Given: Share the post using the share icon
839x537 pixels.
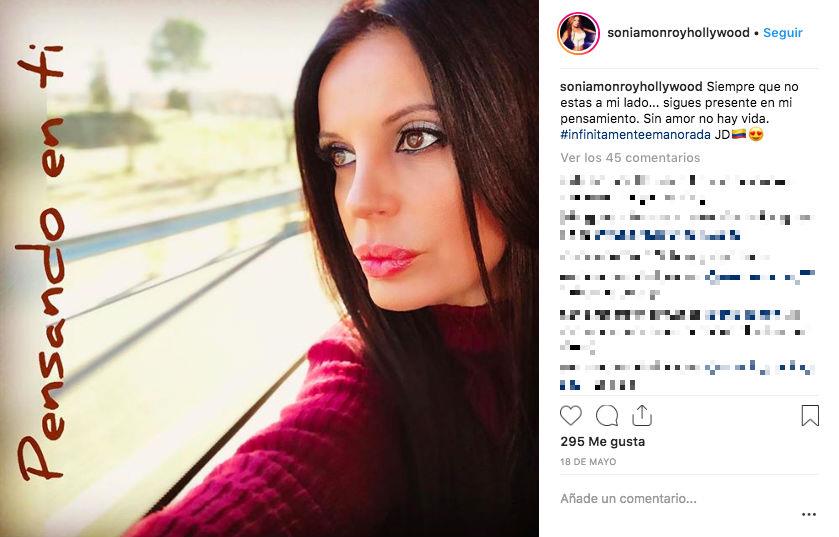Looking at the screenshot, I should click(x=642, y=415).
